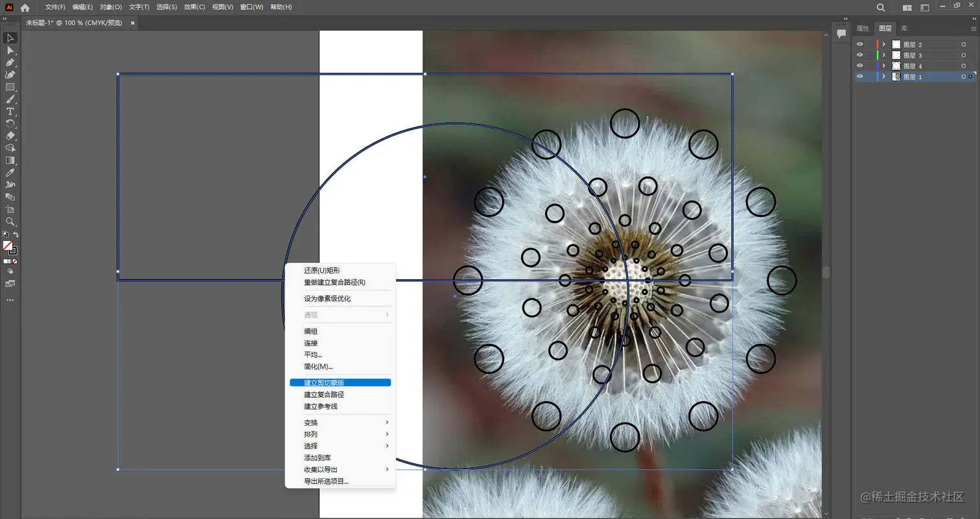Hide layer 图层 1 via eye icon
This screenshot has width=980, height=519.
[x=860, y=76]
